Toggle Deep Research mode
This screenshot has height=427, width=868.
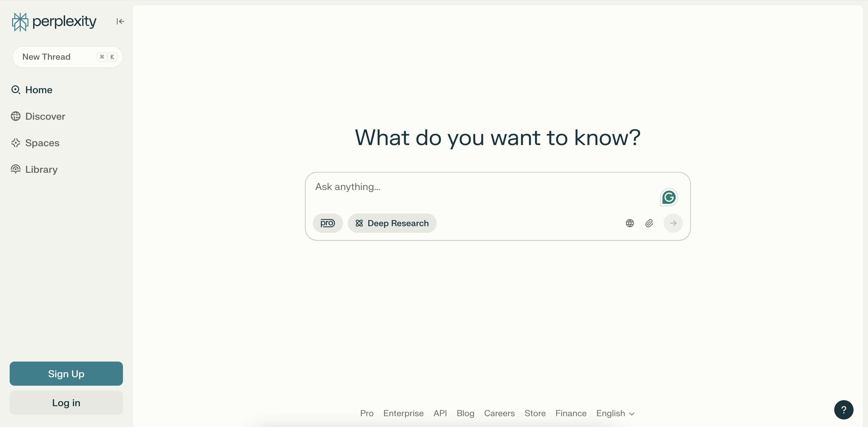coord(392,223)
